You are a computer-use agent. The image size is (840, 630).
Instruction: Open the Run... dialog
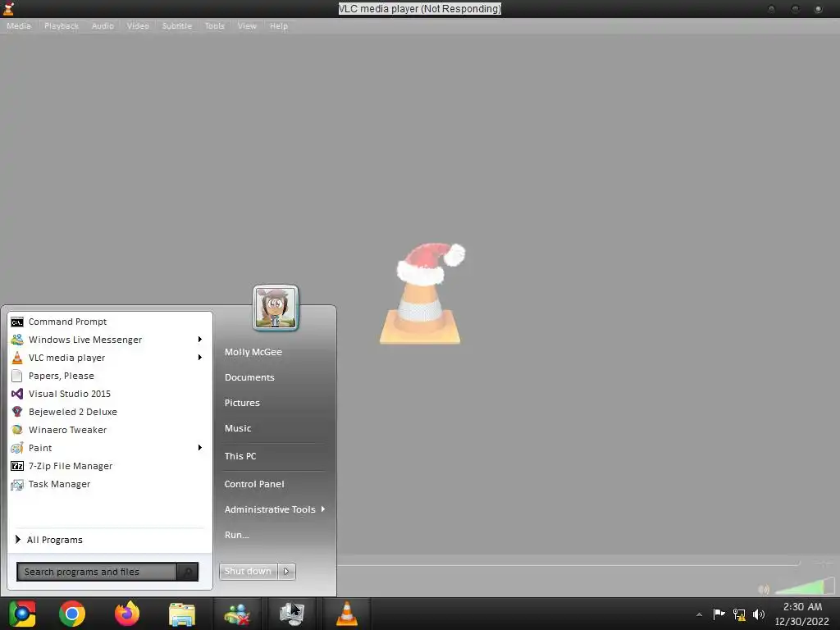point(237,535)
